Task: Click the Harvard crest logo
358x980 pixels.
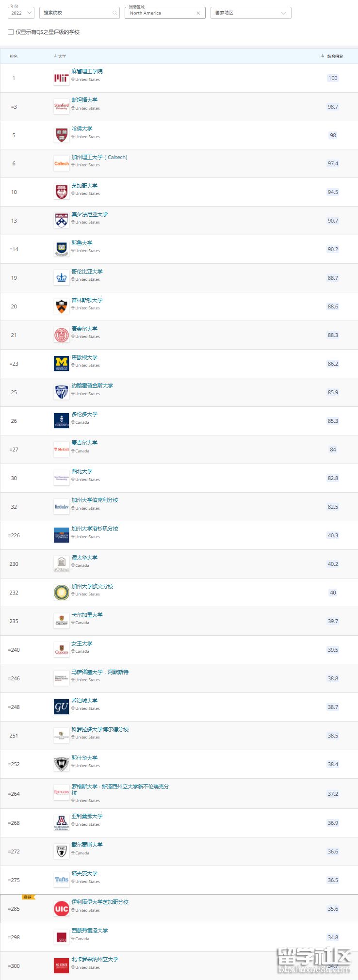Action: [61, 135]
